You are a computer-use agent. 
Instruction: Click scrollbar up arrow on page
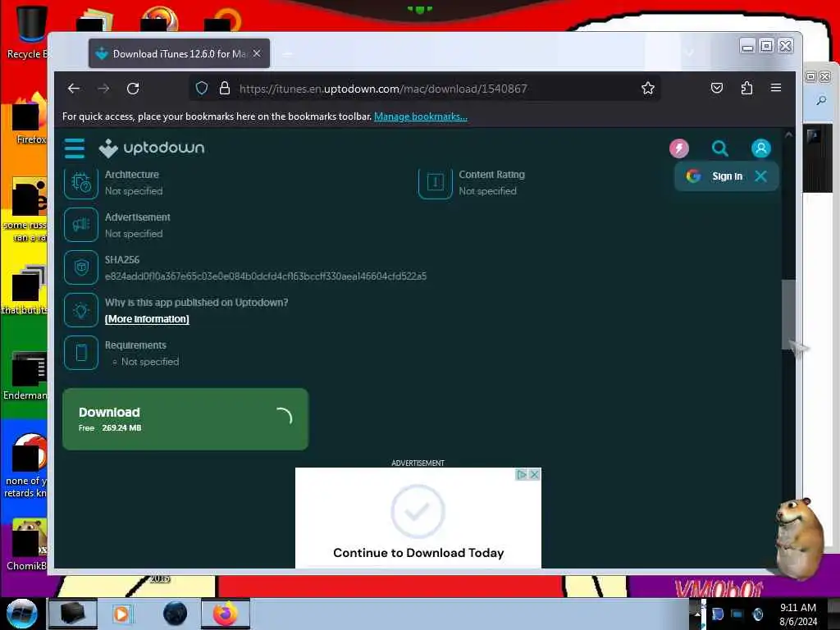[x=788, y=135]
